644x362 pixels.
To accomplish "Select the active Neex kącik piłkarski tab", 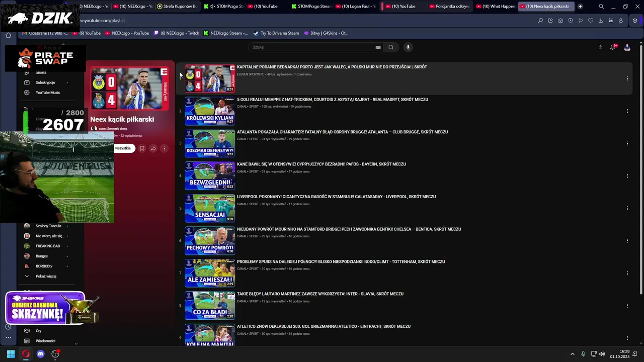I will 546,7.
